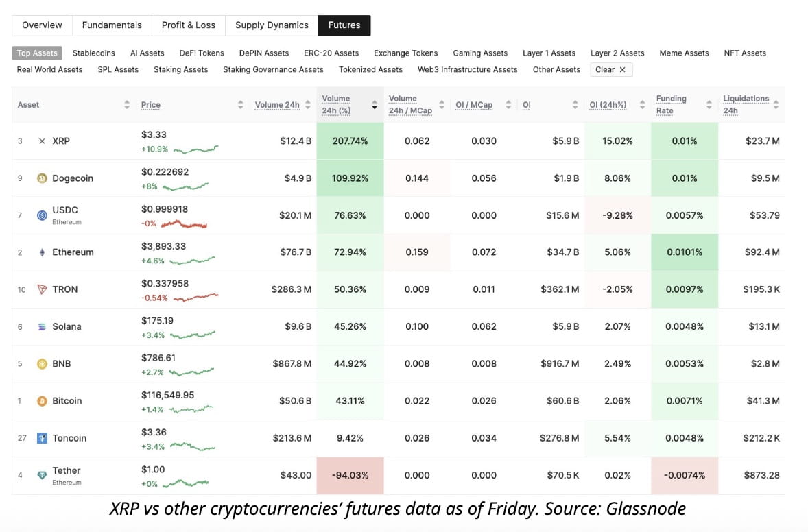Click the USDC coin icon

click(42, 215)
